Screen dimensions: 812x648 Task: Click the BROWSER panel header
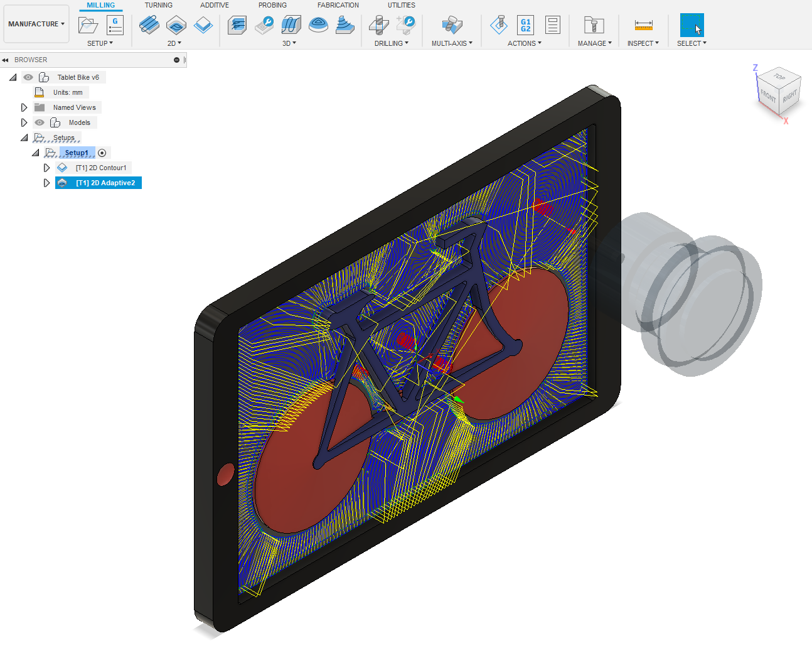[x=93, y=60]
